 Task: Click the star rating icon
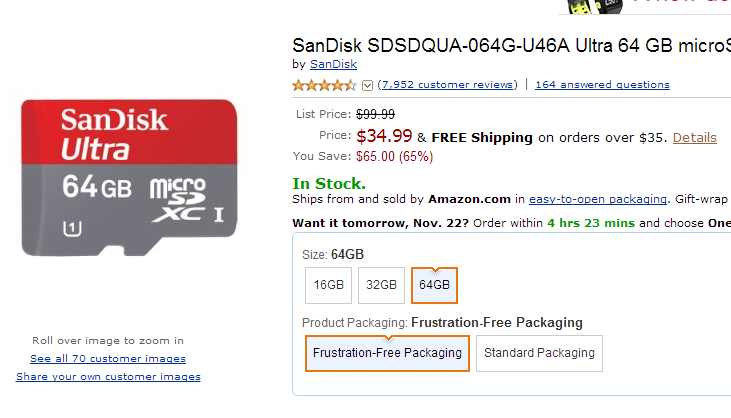coord(324,85)
